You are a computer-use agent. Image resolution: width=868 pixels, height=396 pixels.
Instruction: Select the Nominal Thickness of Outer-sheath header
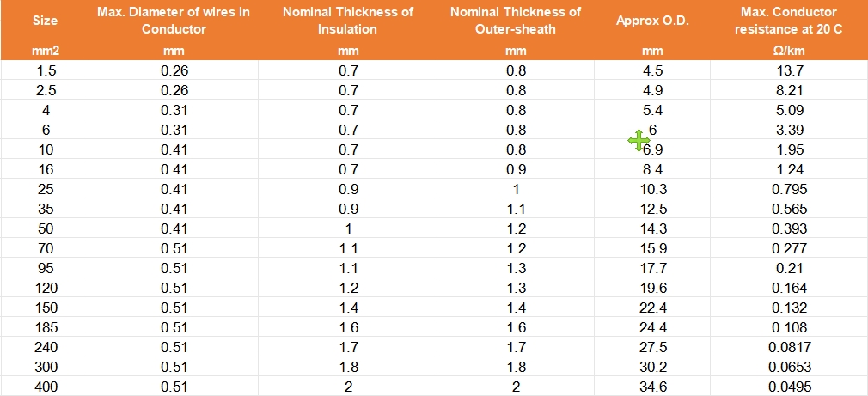tap(516, 21)
